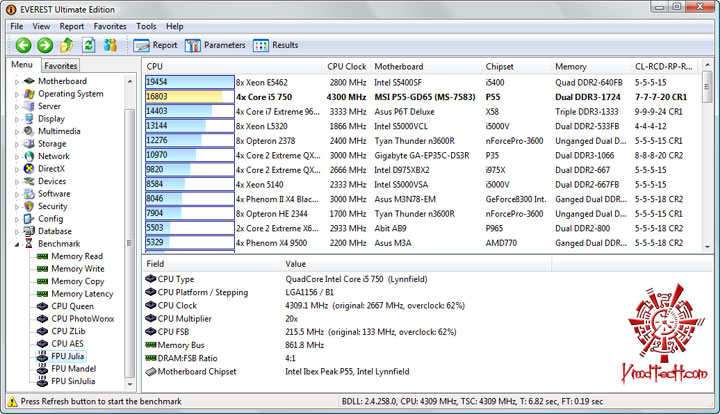
Task: Switch to the Favorites sidebar tab
Action: pos(61,66)
